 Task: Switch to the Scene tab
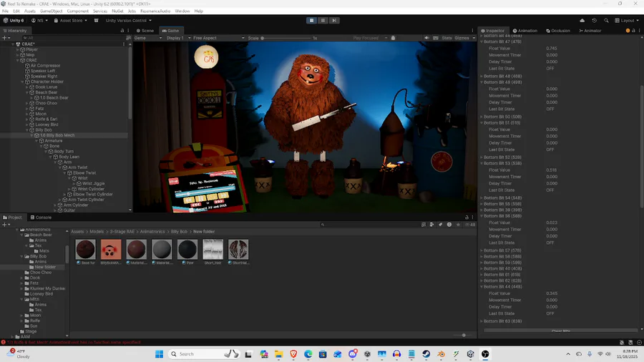click(147, 31)
